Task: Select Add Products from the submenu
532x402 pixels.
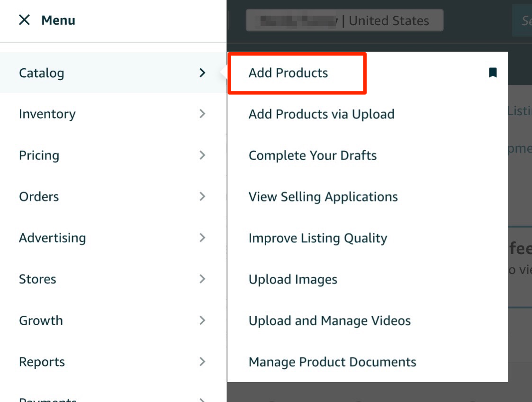Action: point(289,73)
